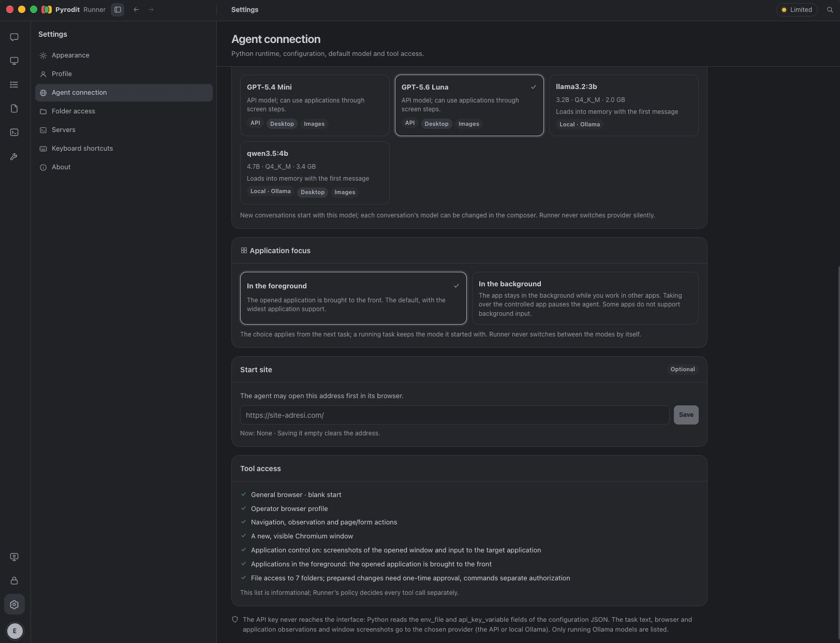The width and height of the screenshot is (840, 643).
Task: Choose In the foreground focus mode
Action: (353, 298)
